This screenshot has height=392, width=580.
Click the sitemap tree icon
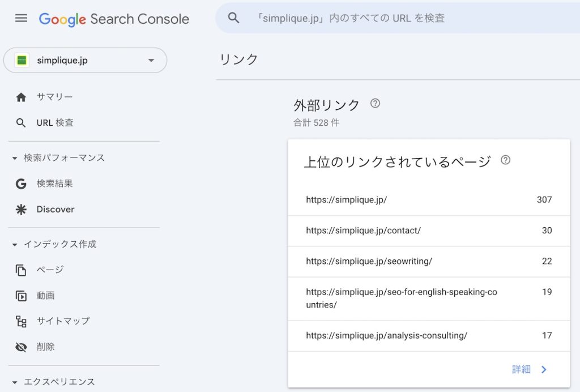21,321
